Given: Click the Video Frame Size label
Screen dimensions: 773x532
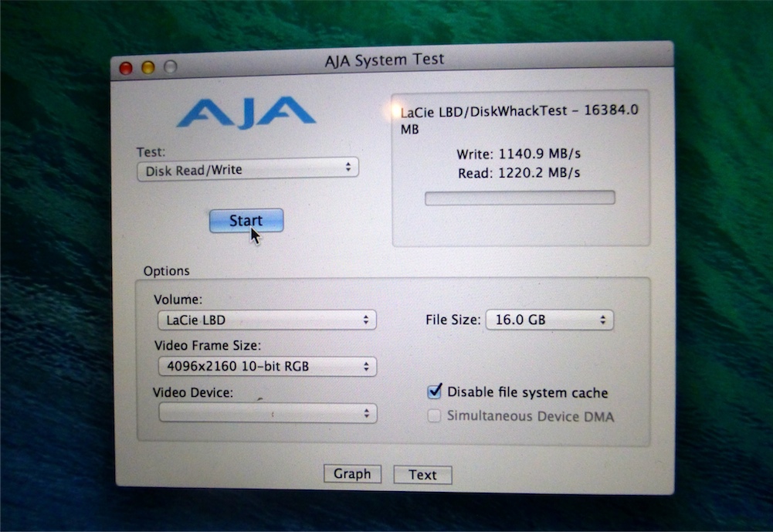Looking at the screenshot, I should pos(208,346).
